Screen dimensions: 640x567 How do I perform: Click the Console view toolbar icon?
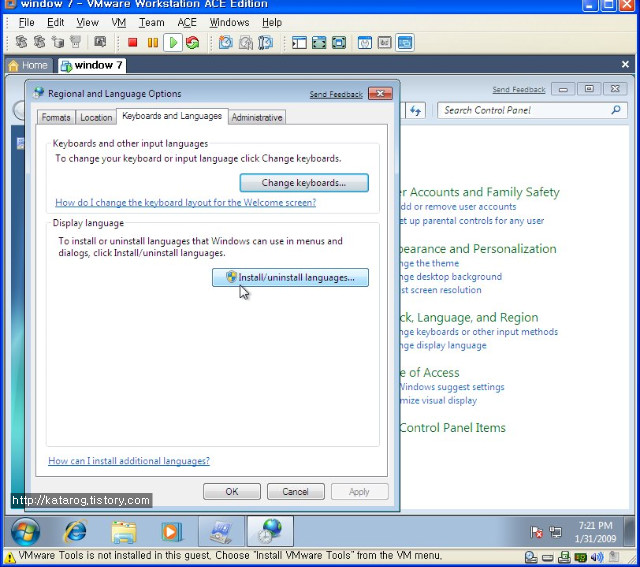(x=405, y=42)
